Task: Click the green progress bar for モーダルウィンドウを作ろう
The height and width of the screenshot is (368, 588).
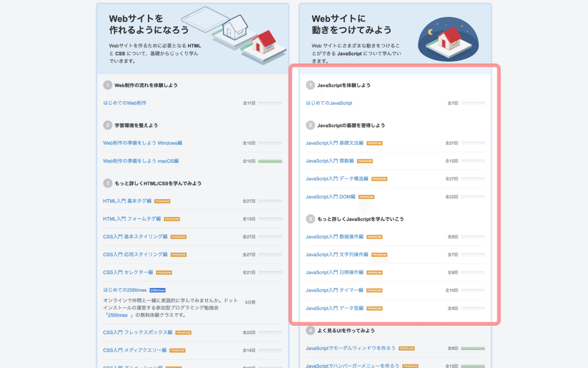Action: pos(473,348)
